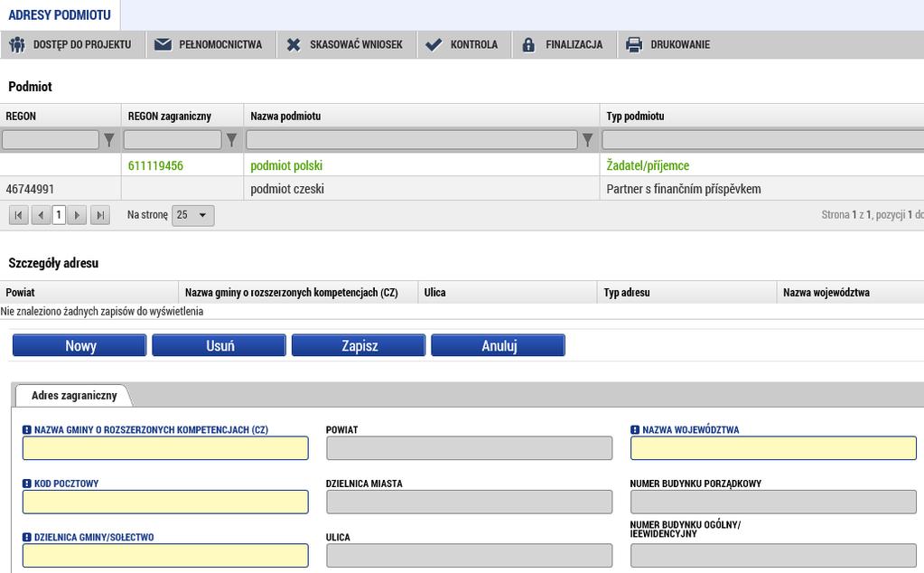Click required marker icon beside Kod pocztowy
Image resolution: width=924 pixels, height=573 pixels.
pyautogui.click(x=26, y=484)
